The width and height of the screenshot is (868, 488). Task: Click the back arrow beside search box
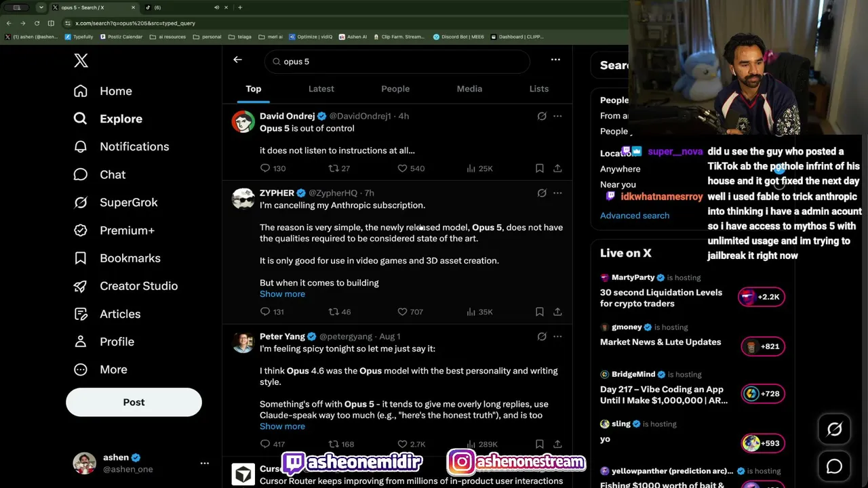(237, 60)
